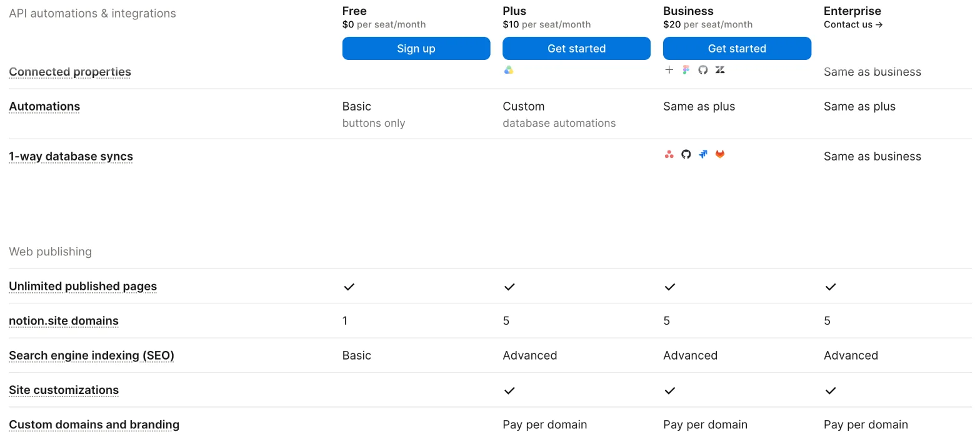Click the Site customizations label
Viewport: 980px width, 442px height.
[64, 390]
